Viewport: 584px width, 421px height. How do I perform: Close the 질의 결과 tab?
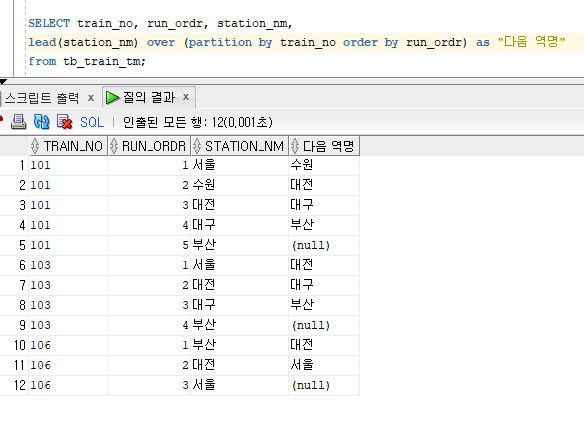[x=186, y=97]
